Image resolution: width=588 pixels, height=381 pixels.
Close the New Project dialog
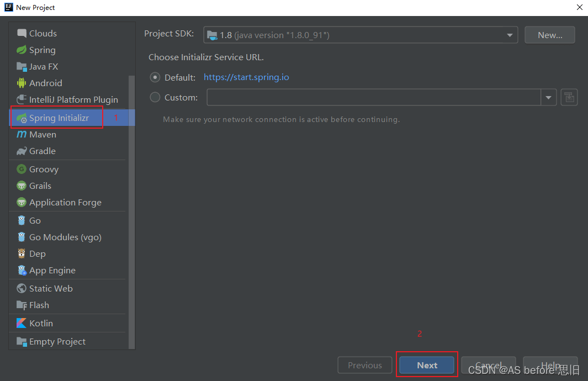pyautogui.click(x=579, y=8)
